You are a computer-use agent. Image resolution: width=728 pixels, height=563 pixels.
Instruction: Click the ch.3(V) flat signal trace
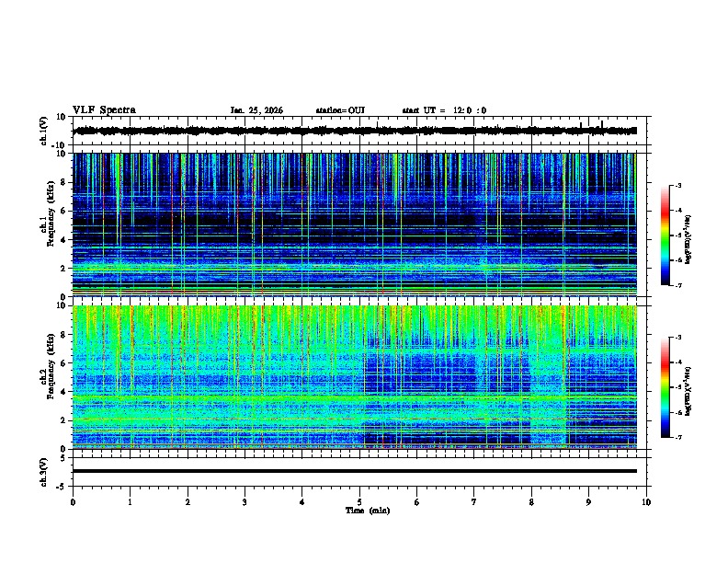click(x=355, y=471)
